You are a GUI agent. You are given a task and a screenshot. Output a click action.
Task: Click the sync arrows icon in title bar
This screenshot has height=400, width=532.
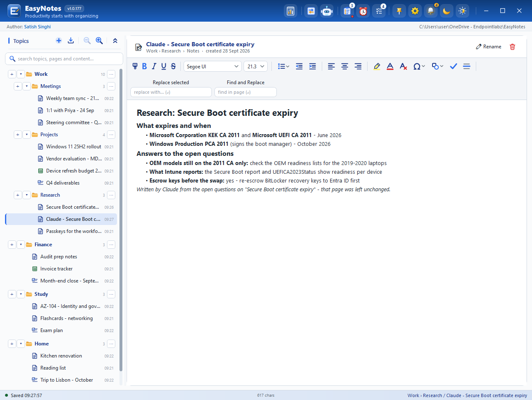point(311,11)
